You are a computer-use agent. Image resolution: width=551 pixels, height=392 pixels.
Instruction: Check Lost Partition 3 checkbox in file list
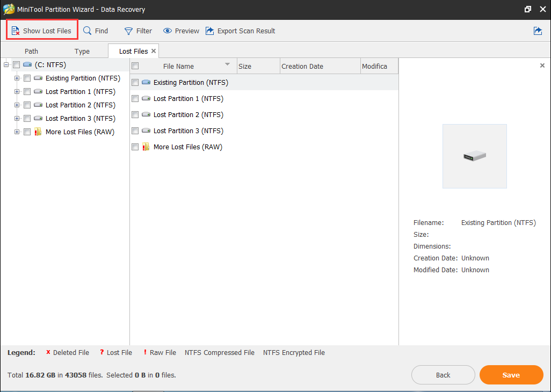click(x=135, y=131)
